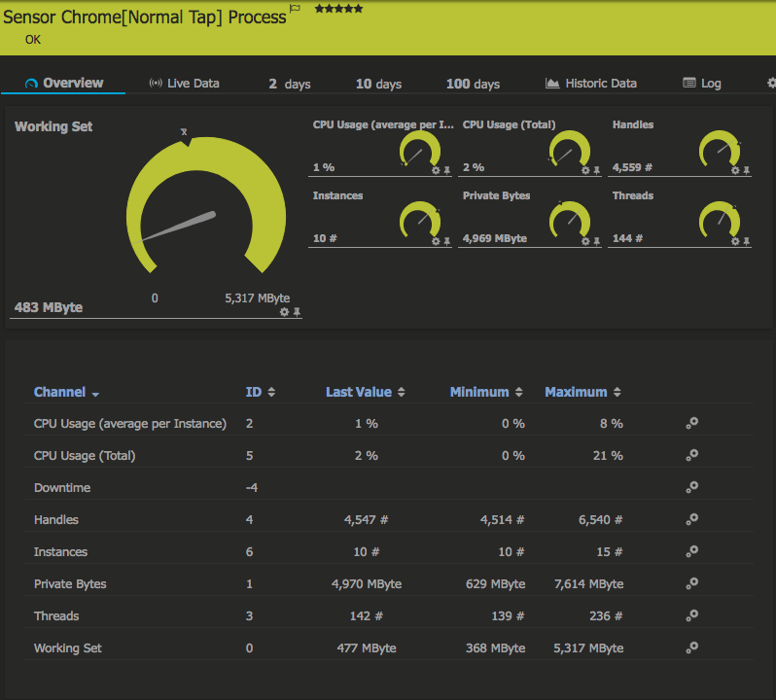Click the sensor title 'Sensor Chrome[Normal Tap] Process'

coord(145,17)
